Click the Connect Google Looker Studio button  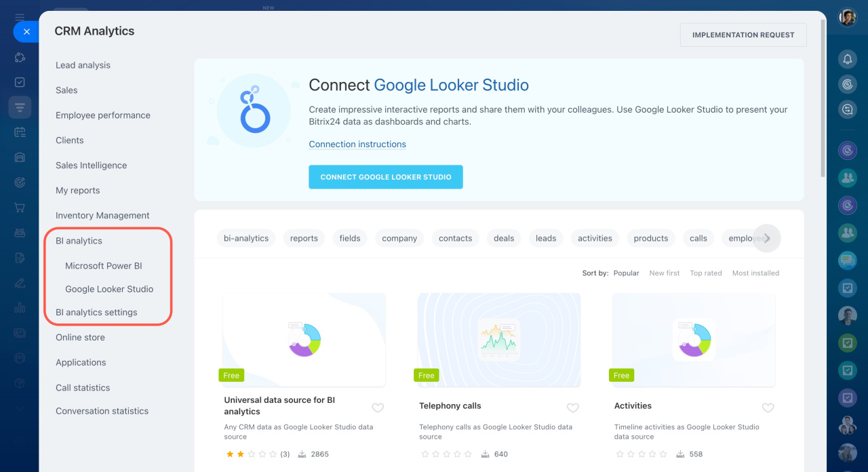coord(385,177)
